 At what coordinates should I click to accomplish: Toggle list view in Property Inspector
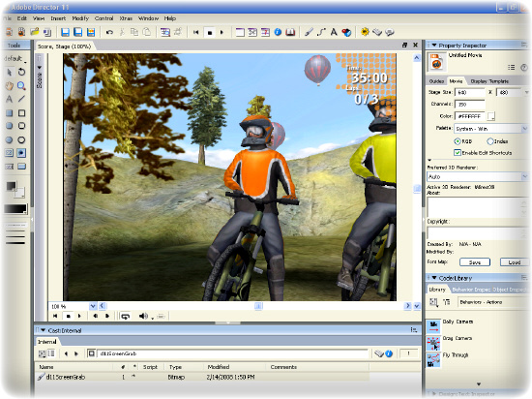click(512, 67)
